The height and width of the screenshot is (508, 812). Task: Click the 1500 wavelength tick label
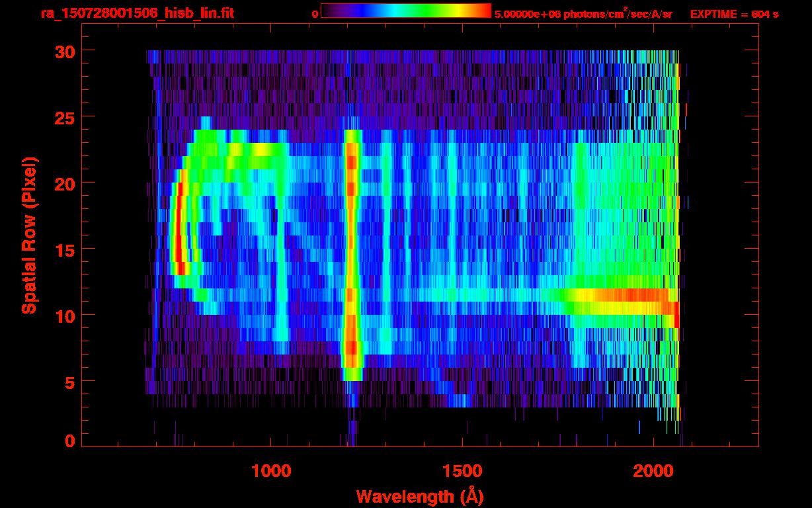click(462, 471)
